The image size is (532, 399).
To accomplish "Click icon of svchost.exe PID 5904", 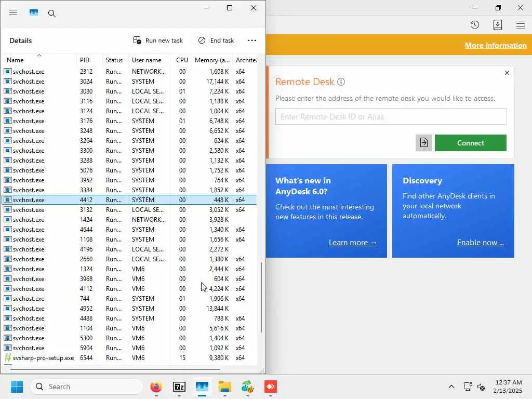I will click(7, 348).
